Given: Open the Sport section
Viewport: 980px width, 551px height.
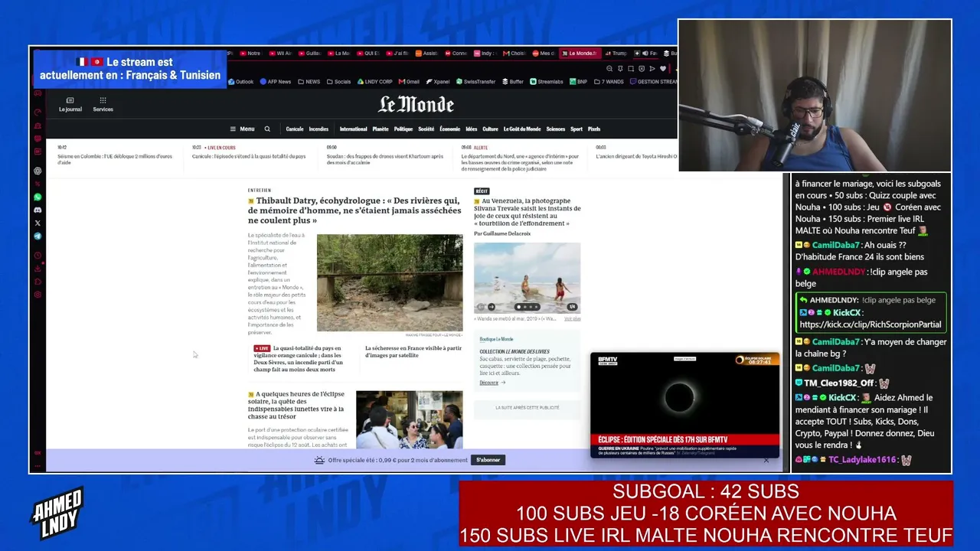Looking at the screenshot, I should [x=577, y=129].
